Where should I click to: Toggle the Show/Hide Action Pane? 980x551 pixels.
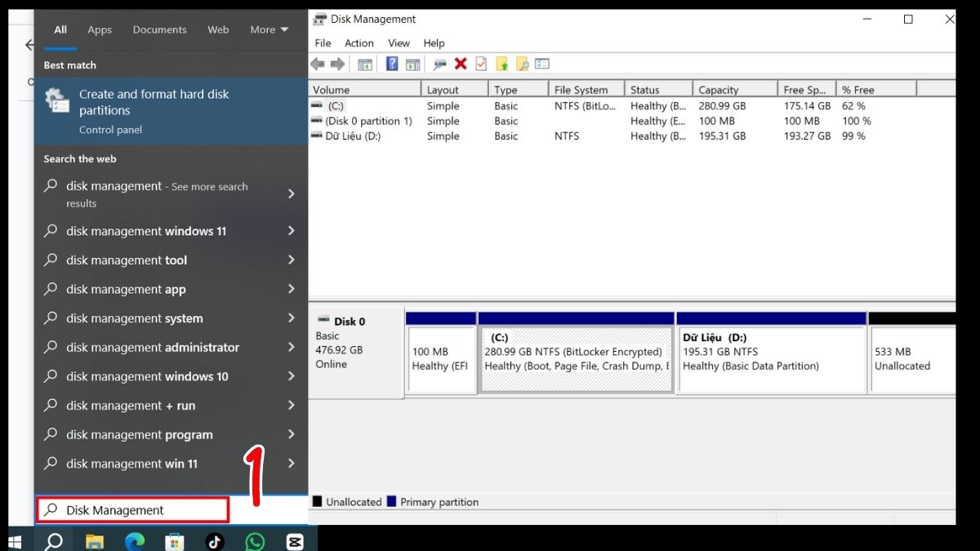(x=412, y=64)
